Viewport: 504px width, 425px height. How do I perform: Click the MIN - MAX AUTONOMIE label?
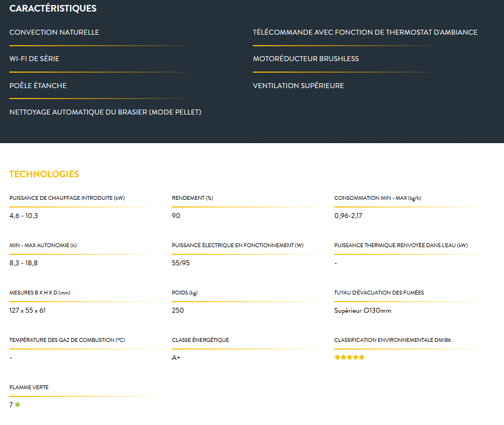(x=43, y=245)
